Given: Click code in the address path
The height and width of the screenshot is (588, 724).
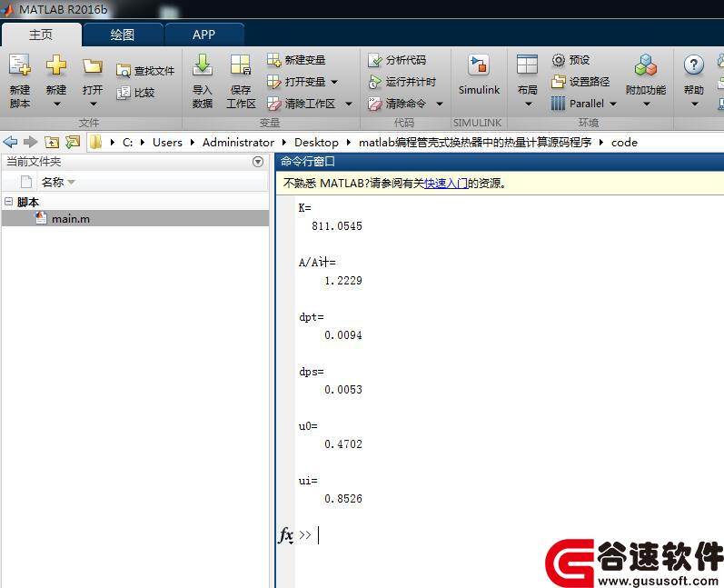Looking at the screenshot, I should 624,143.
